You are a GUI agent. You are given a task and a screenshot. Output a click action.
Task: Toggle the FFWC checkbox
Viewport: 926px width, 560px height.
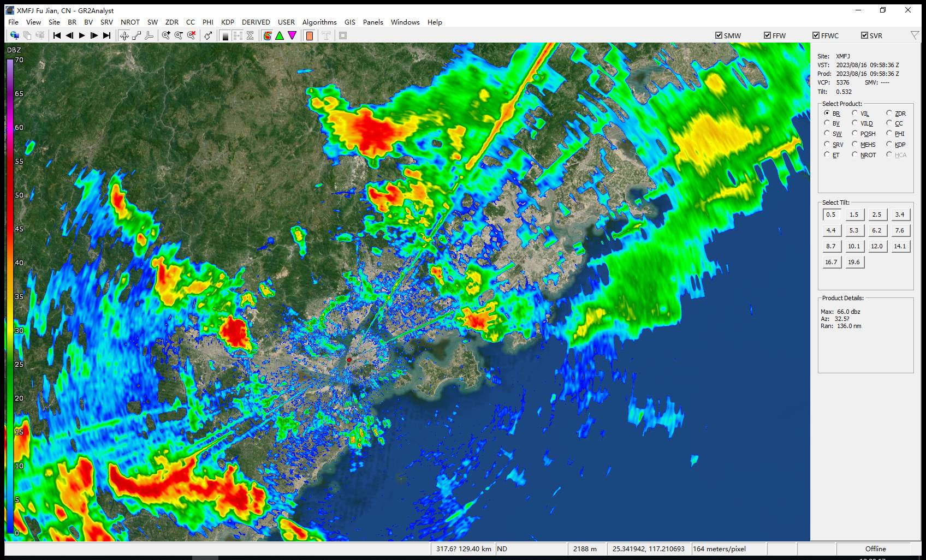tap(816, 35)
